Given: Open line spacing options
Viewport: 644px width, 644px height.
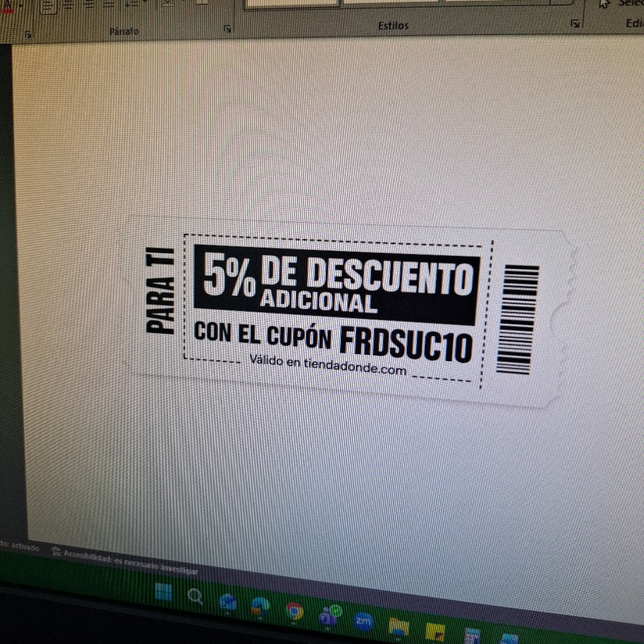Looking at the screenshot, I should click(131, 3).
